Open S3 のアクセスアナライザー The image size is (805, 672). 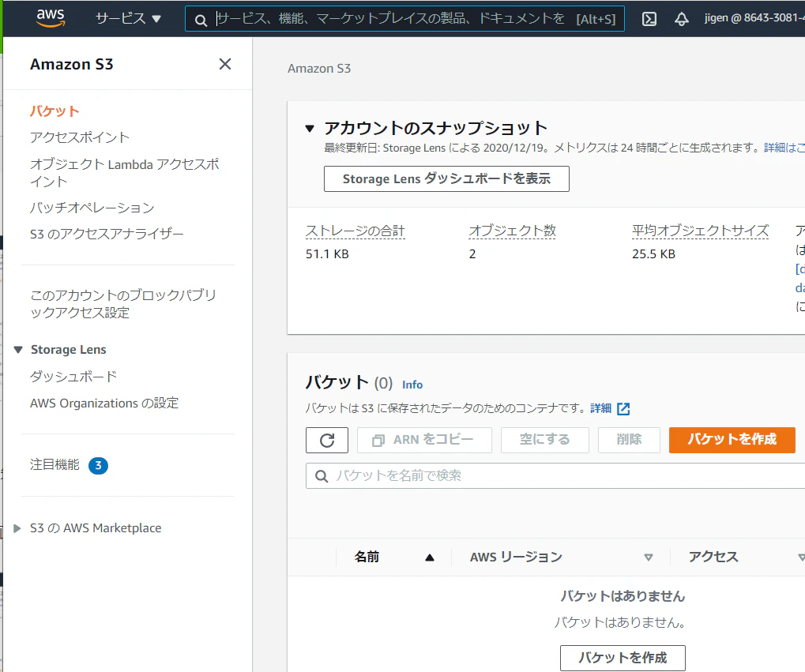107,234
